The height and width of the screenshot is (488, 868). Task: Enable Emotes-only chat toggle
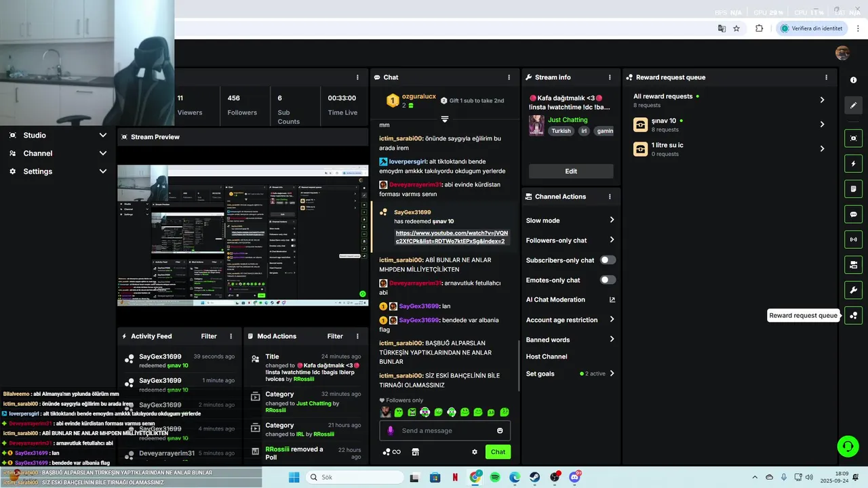[608, 280]
